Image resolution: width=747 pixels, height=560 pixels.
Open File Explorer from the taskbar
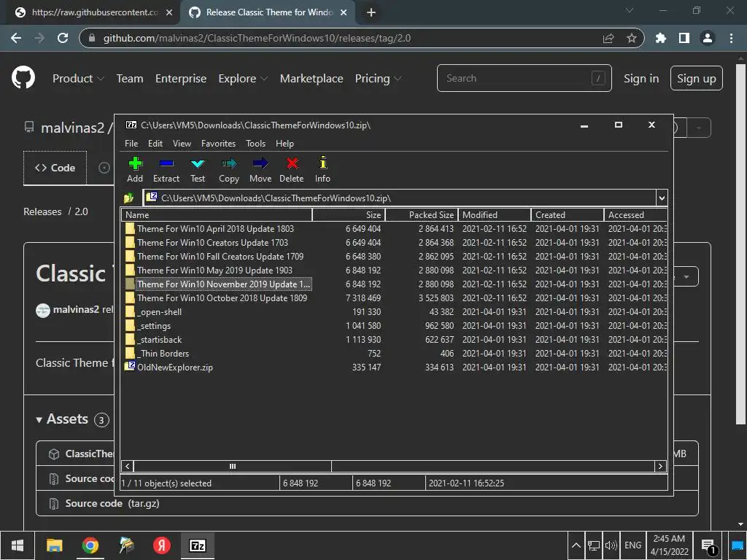pyautogui.click(x=54, y=545)
